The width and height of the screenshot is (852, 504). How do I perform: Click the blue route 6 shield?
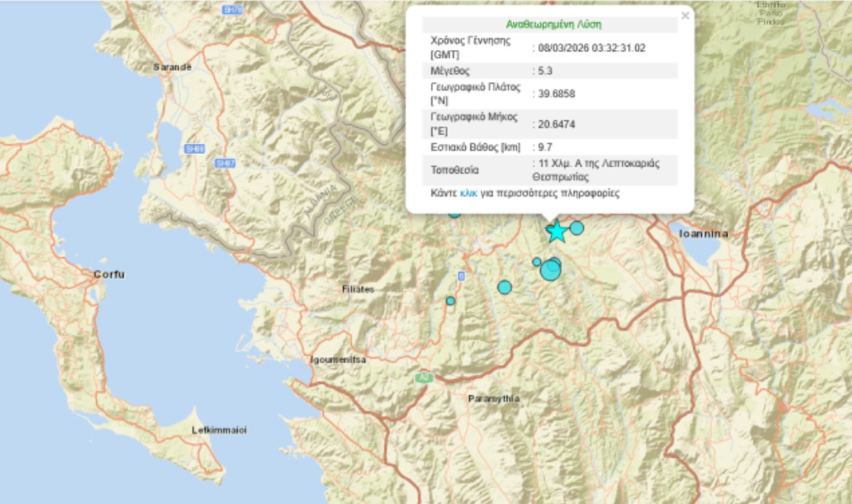[x=461, y=276]
